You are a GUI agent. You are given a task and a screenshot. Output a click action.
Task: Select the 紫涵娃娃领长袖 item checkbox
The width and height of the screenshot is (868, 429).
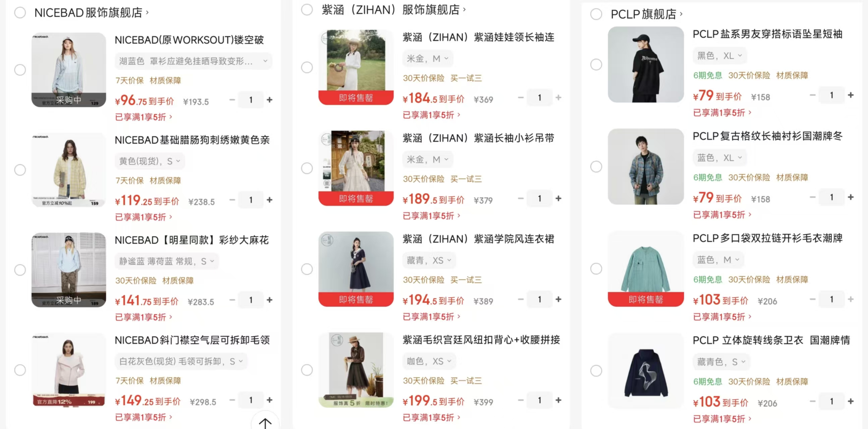click(307, 67)
